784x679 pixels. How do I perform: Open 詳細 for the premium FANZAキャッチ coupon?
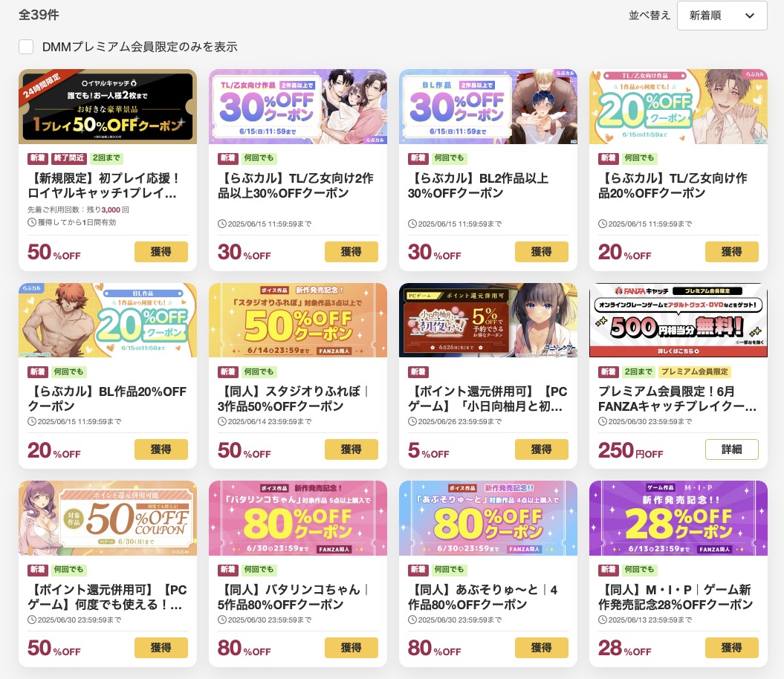pos(731,449)
